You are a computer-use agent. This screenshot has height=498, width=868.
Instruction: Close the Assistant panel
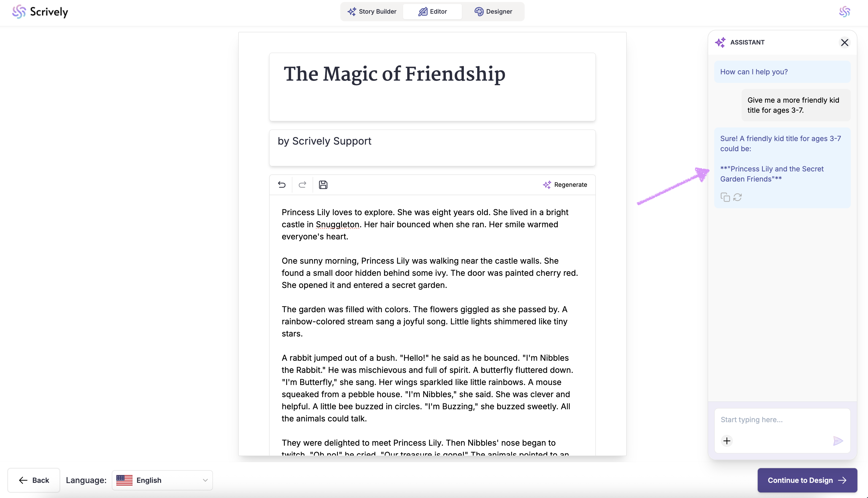(844, 42)
